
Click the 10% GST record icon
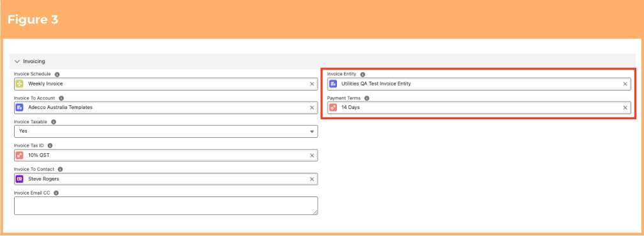pos(19,155)
